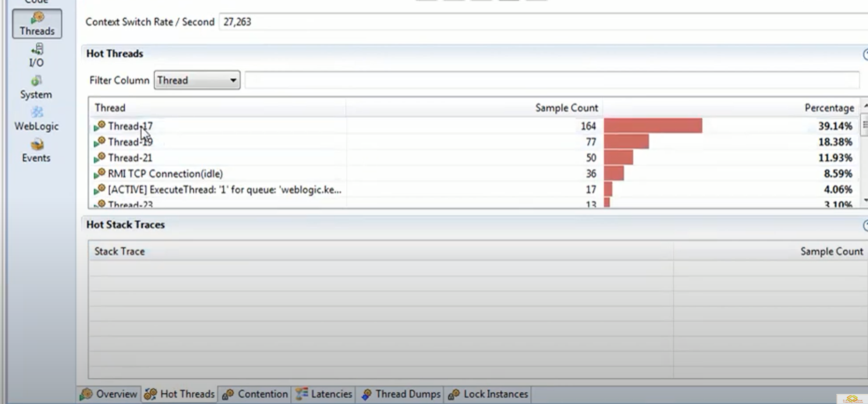Open the Thread Dumps tab
Screen dimensions: 868x404
(401, 394)
